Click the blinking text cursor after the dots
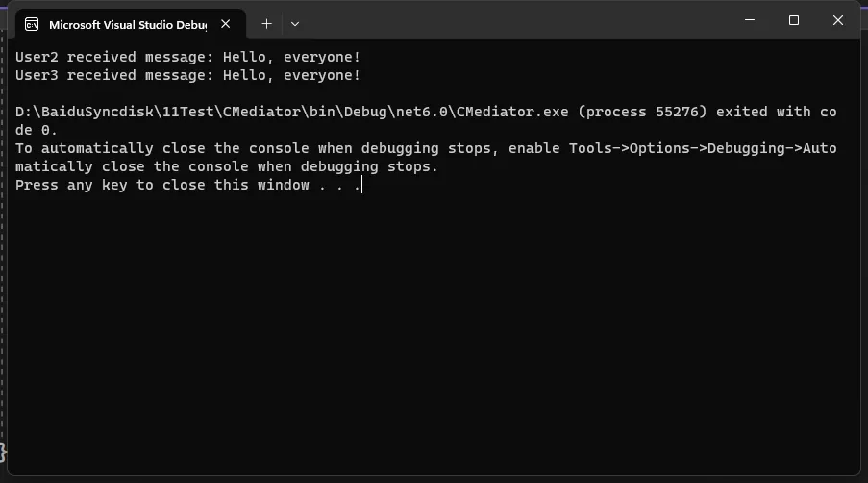Screen dimensions: 868x483 point(361,185)
